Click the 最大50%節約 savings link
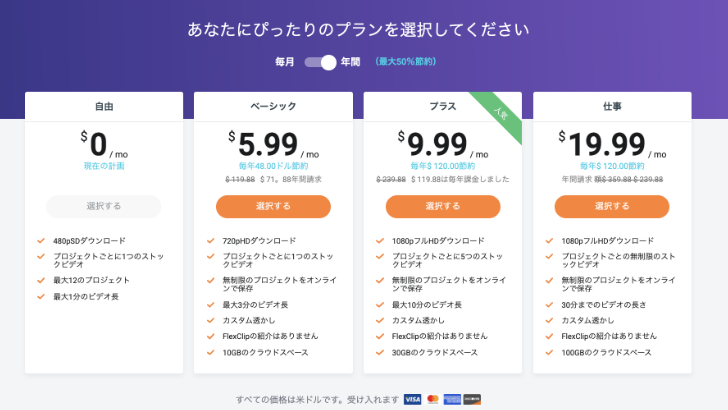Viewport: 728px width, 410px height. click(x=406, y=62)
